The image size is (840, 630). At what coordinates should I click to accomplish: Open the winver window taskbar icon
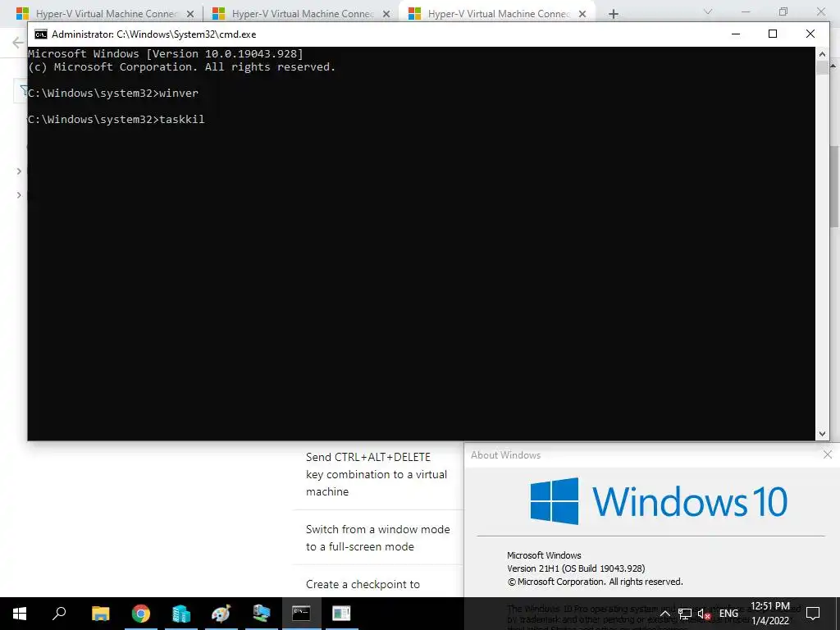click(x=341, y=614)
